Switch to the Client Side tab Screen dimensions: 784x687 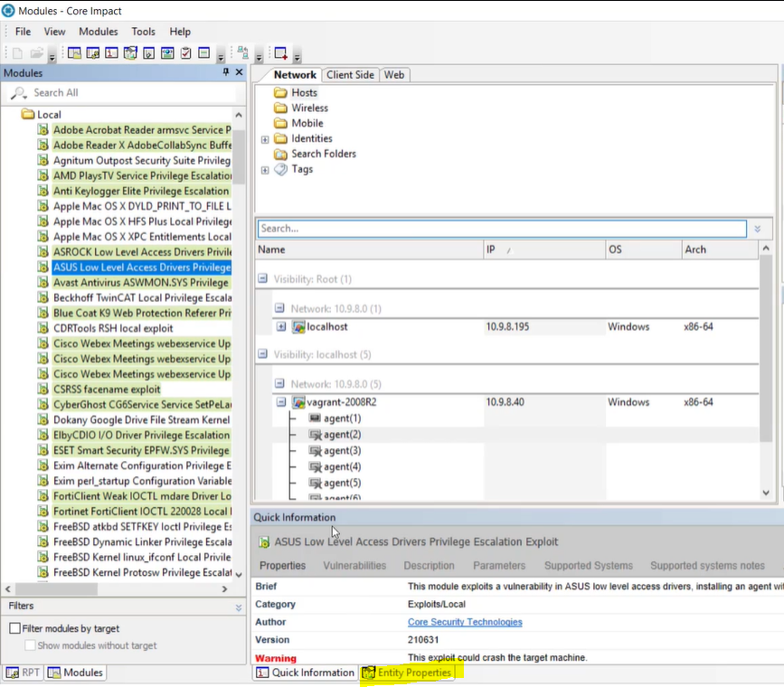tap(350, 75)
